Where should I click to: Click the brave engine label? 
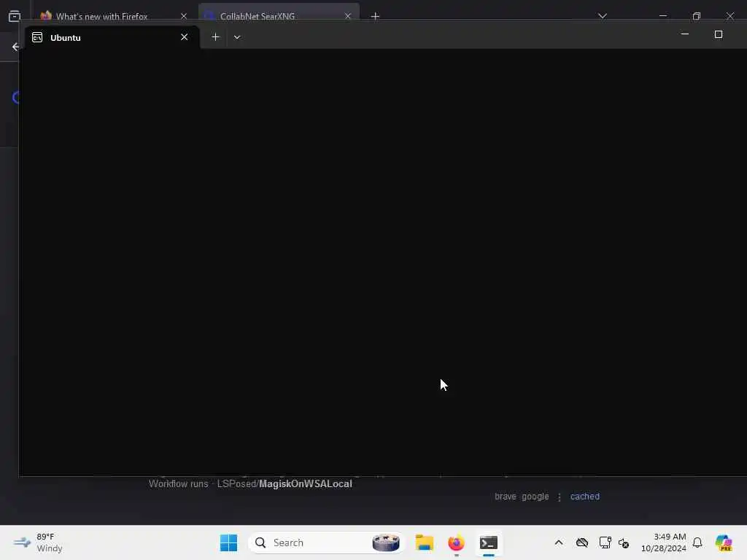[505, 496]
